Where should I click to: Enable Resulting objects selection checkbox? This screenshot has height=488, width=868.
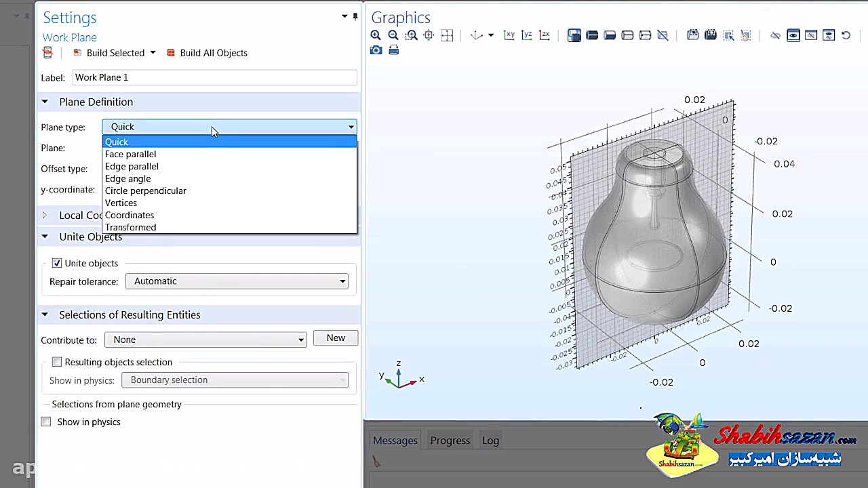click(x=57, y=362)
